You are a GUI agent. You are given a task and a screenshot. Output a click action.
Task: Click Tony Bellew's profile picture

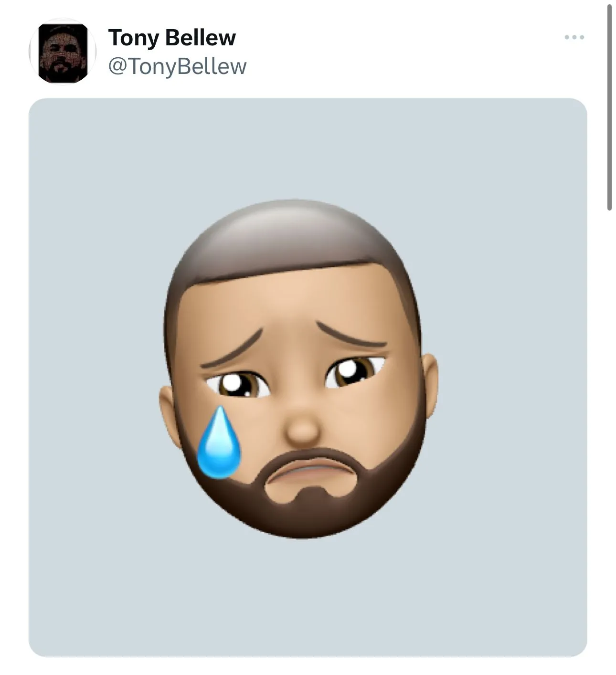click(x=63, y=52)
